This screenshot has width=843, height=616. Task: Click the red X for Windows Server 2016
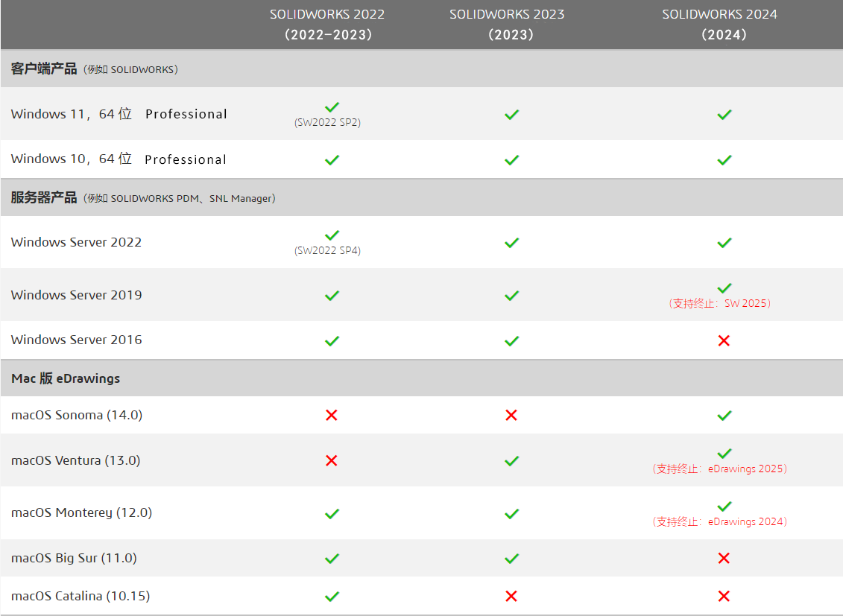pyautogui.click(x=723, y=340)
